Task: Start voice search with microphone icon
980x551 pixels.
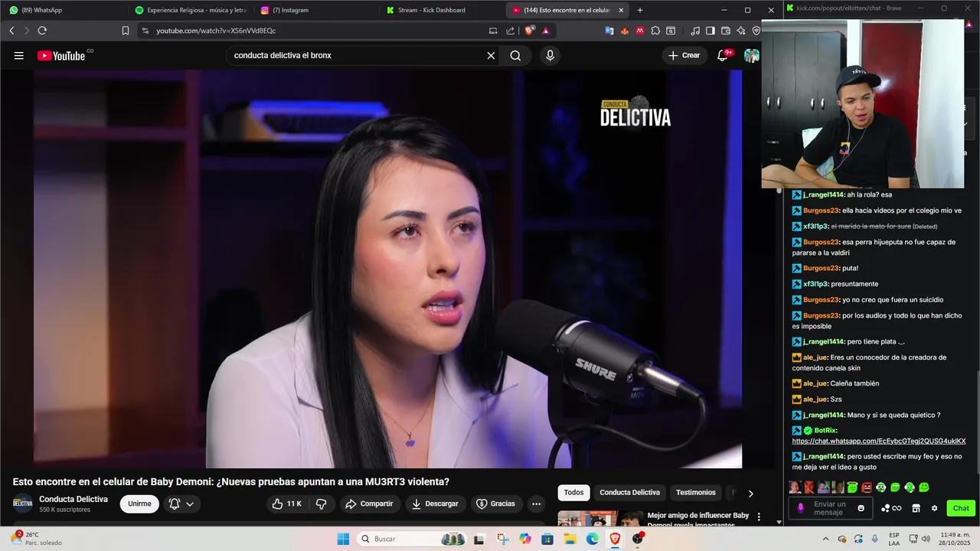Action: coord(550,55)
